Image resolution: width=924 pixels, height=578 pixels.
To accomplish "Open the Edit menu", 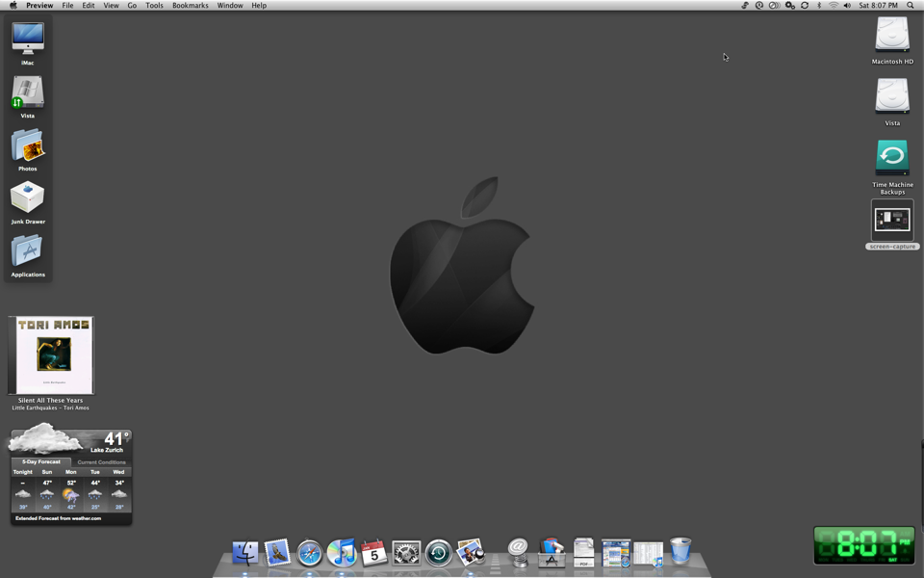I will [89, 6].
